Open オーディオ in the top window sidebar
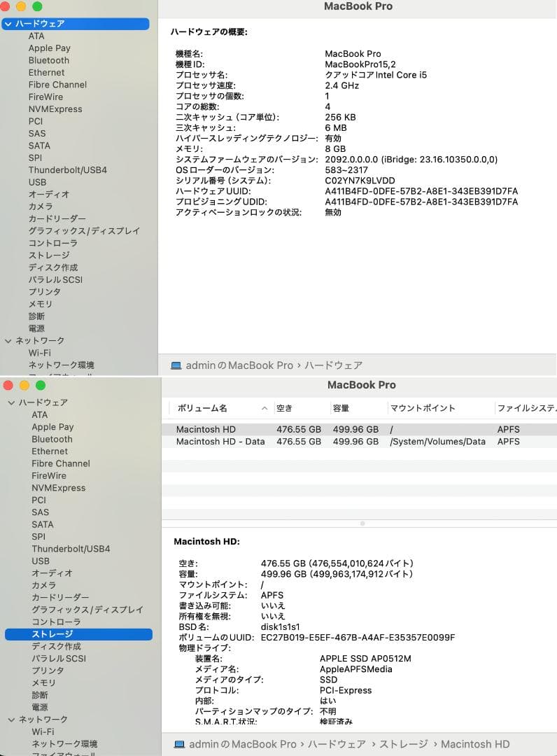This screenshot has height=756, width=557. (x=49, y=195)
